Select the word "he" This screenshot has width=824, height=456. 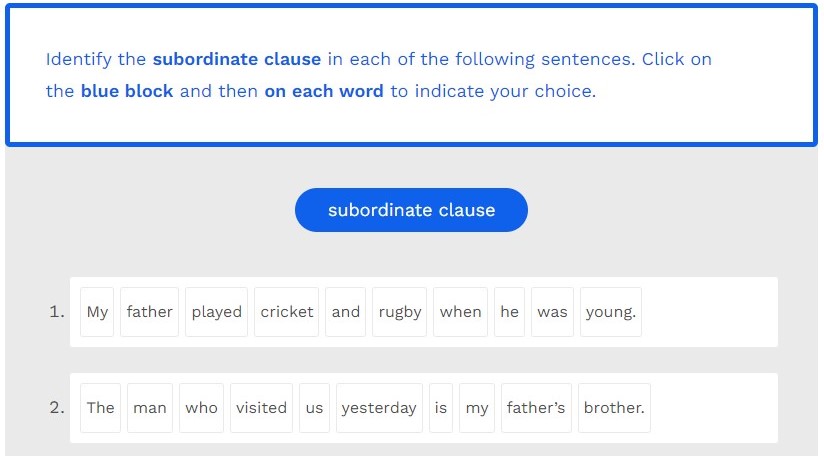pyautogui.click(x=510, y=312)
